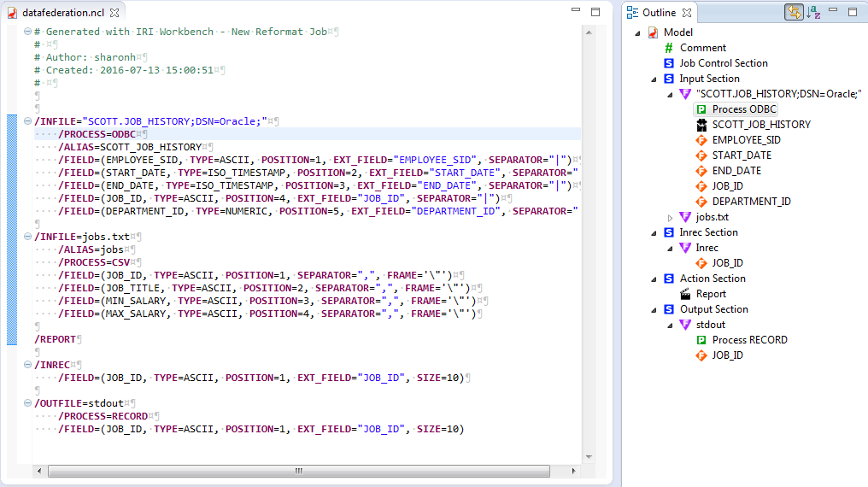The height and width of the screenshot is (487, 868).
Task: Click the stdout funnel icon
Action: click(x=685, y=325)
